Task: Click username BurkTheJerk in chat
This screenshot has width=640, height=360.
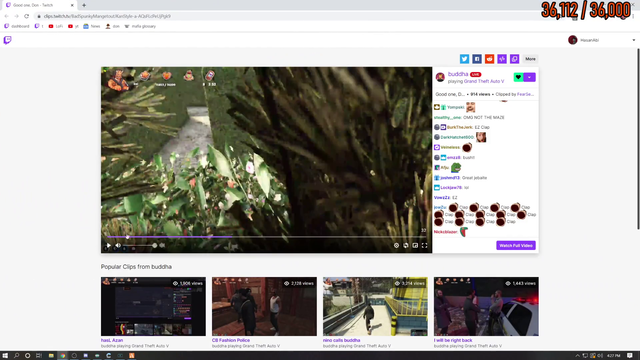Action: [x=460, y=127]
